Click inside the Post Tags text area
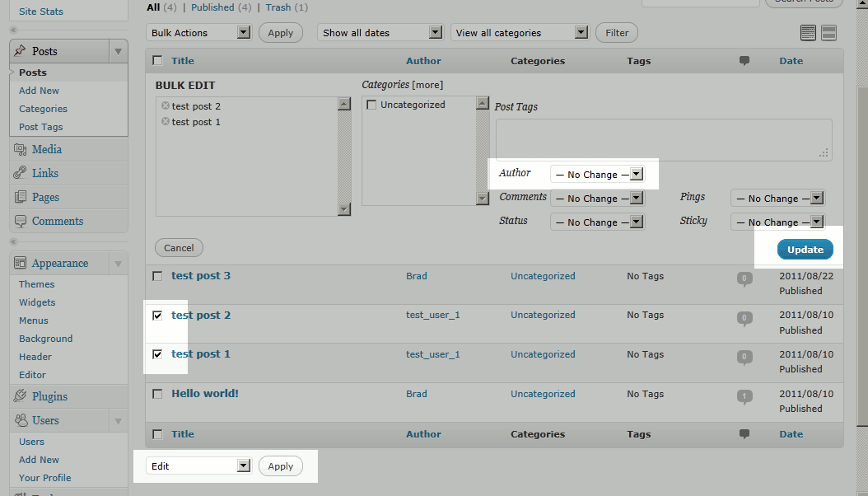868x496 pixels. coord(663,139)
